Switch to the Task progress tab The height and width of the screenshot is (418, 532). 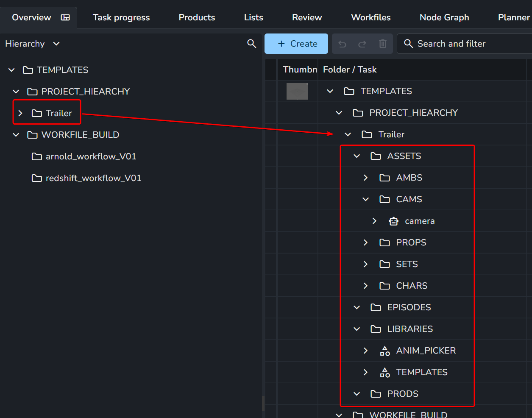coord(121,17)
